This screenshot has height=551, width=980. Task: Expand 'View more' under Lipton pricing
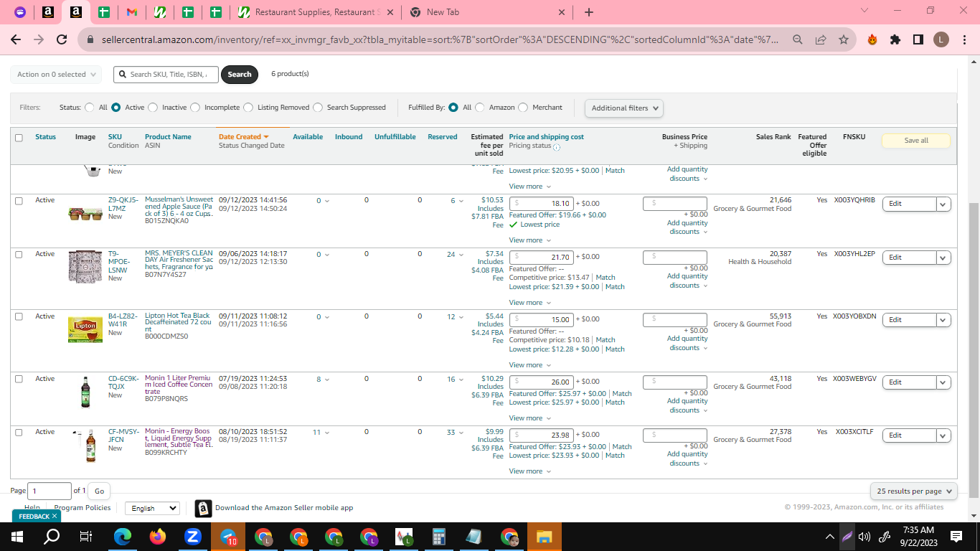point(530,365)
